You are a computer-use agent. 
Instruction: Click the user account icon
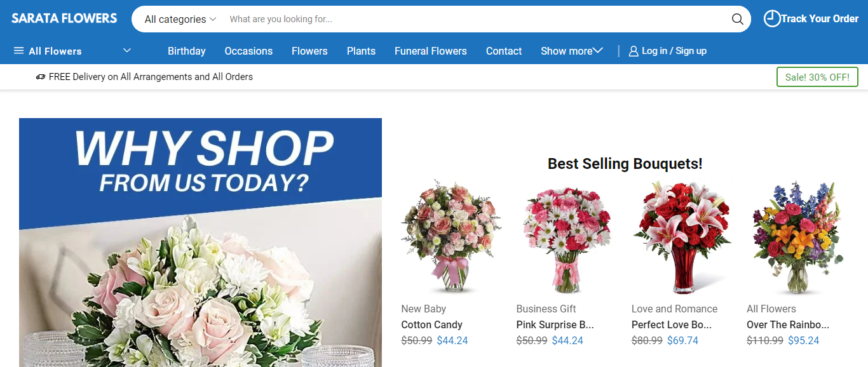tap(634, 51)
